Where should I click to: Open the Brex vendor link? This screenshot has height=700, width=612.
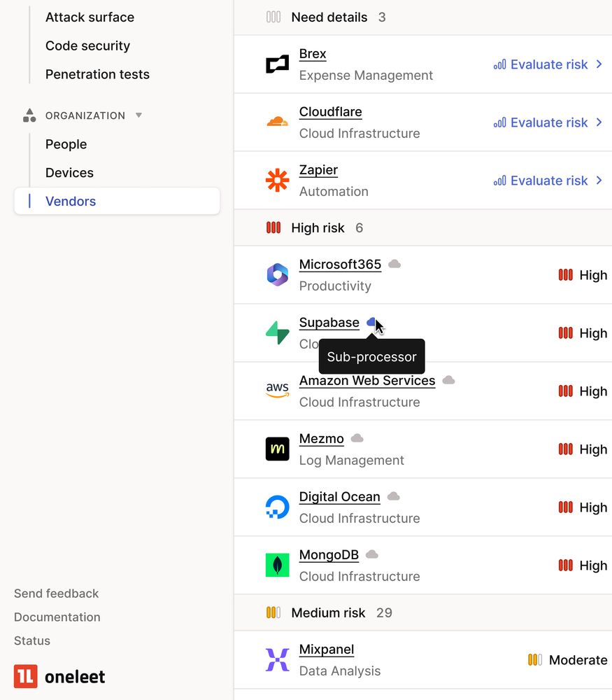point(313,54)
